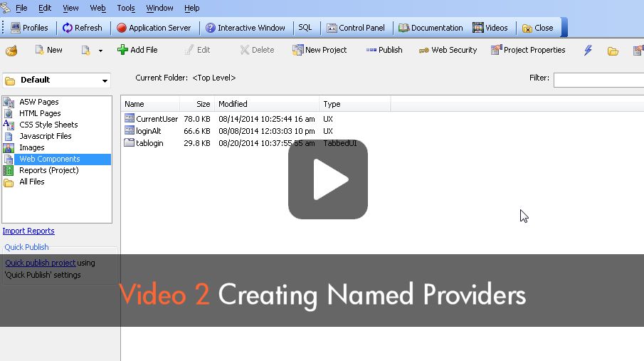Click the Edit toolbar button
The height and width of the screenshot is (361, 644).
coord(197,50)
